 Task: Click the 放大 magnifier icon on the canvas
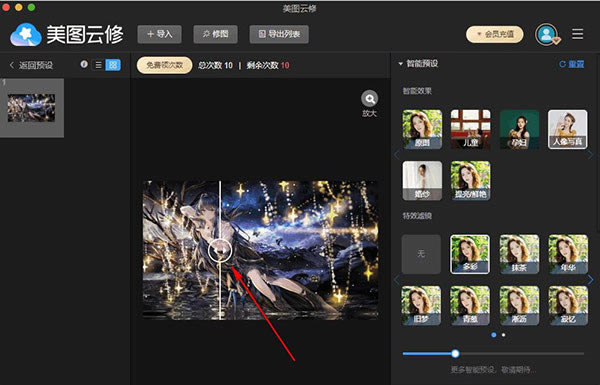(x=370, y=99)
